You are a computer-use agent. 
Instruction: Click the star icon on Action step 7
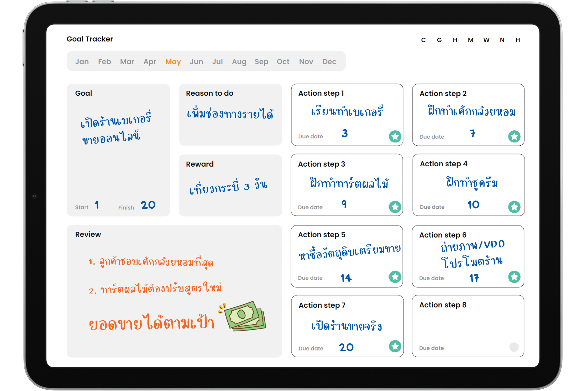pyautogui.click(x=395, y=346)
